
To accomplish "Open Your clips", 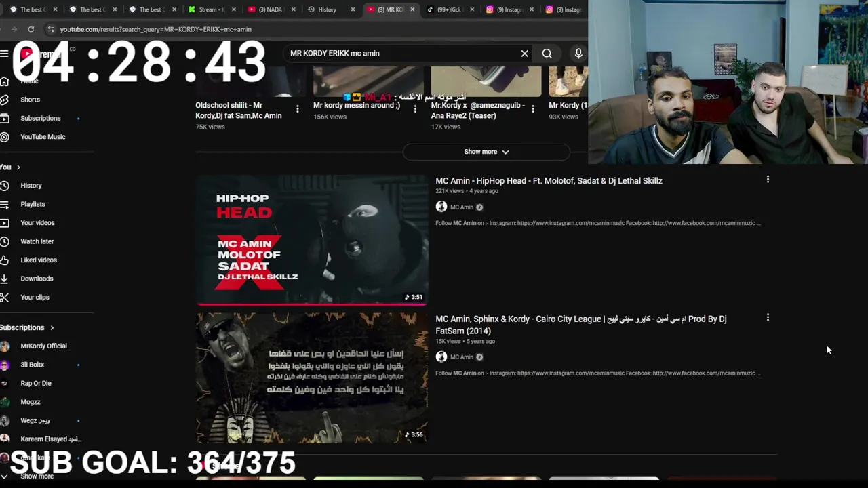I will pos(35,298).
